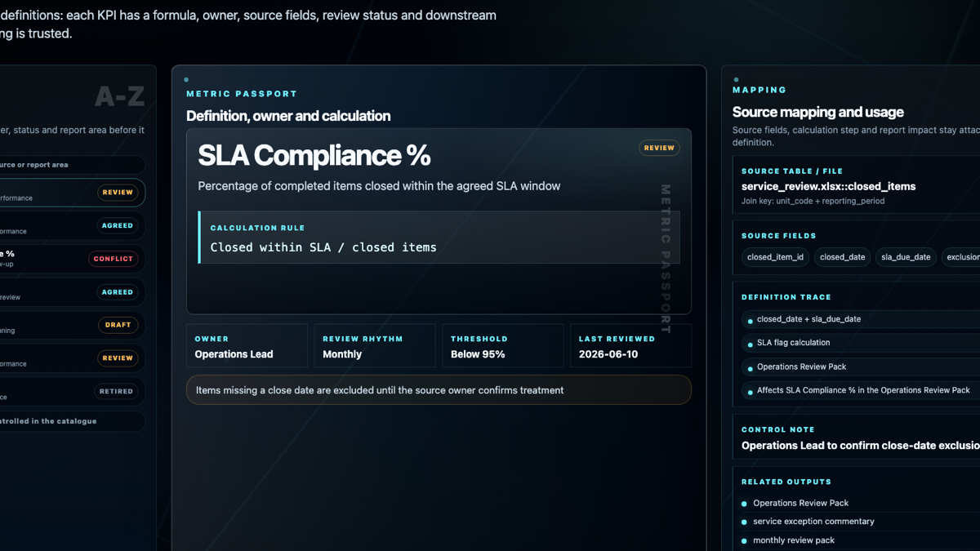Viewport: 980px width, 551px height.
Task: Click the source search filter field
Action: click(73, 165)
